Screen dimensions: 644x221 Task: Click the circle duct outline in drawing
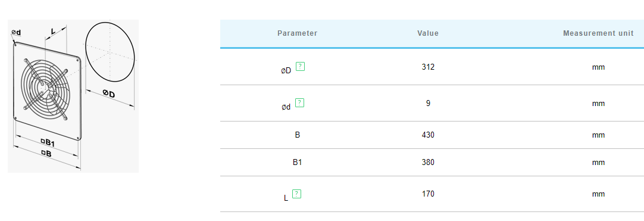(110, 52)
